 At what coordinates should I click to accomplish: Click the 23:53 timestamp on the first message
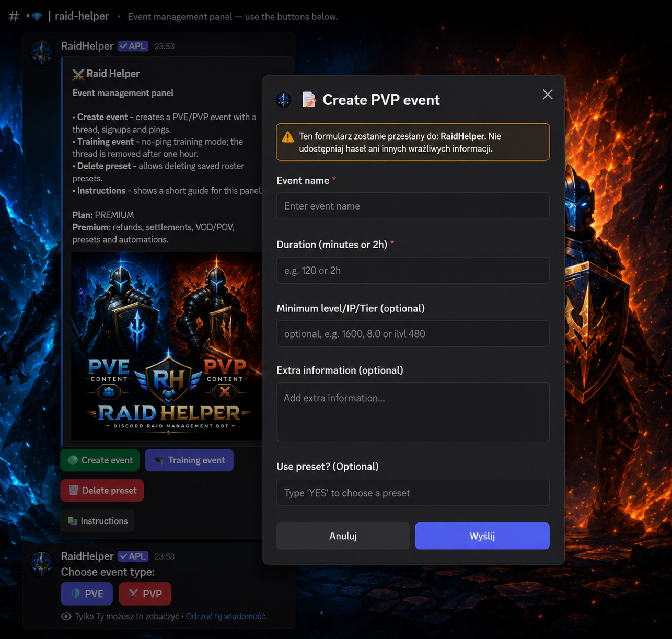pos(165,47)
